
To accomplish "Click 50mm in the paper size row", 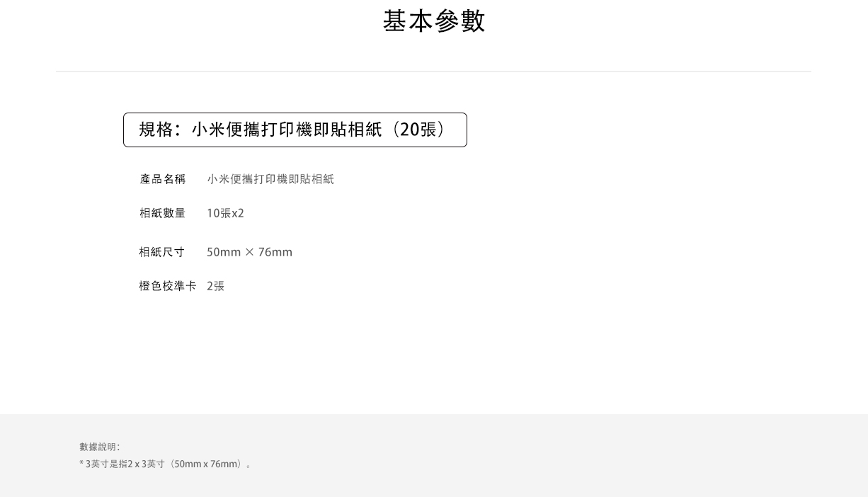I will click(224, 253).
